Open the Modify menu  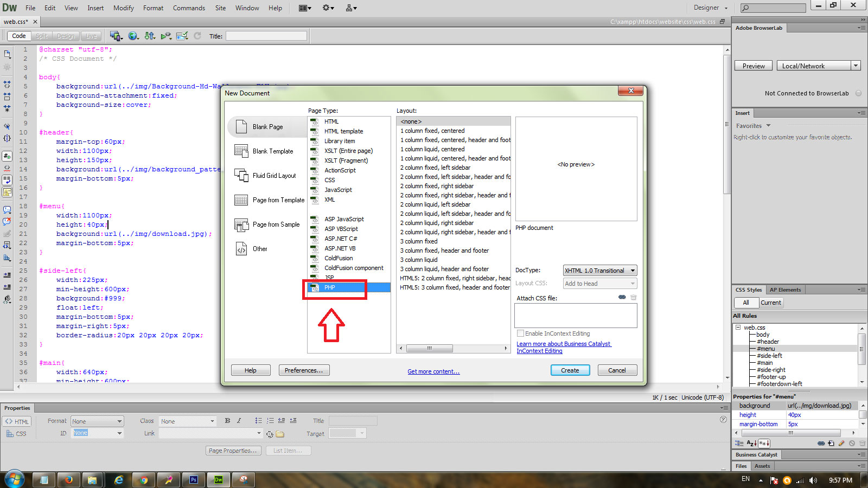[x=123, y=8]
